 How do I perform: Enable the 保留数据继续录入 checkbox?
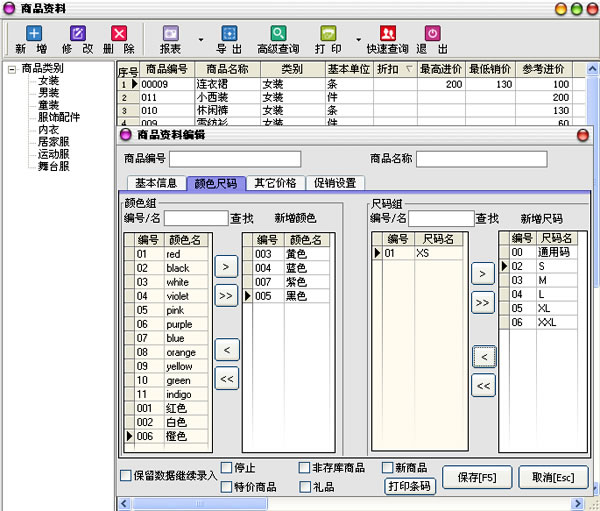(125, 476)
